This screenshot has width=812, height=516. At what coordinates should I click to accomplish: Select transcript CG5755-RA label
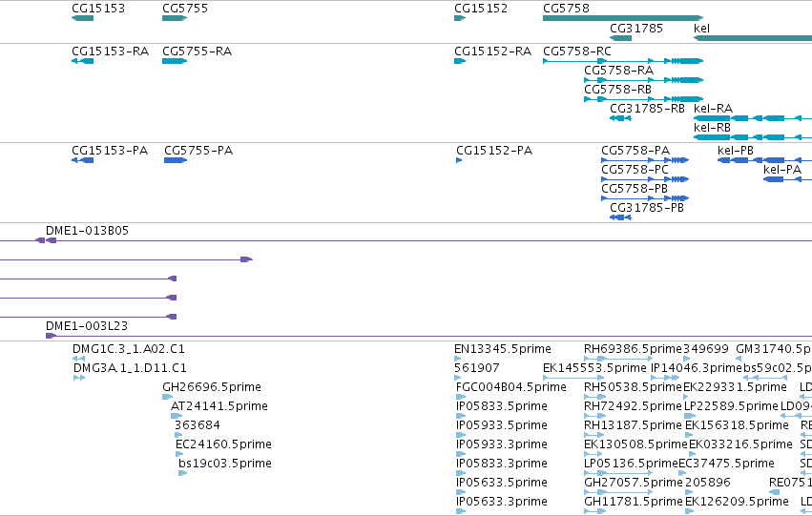pyautogui.click(x=197, y=52)
